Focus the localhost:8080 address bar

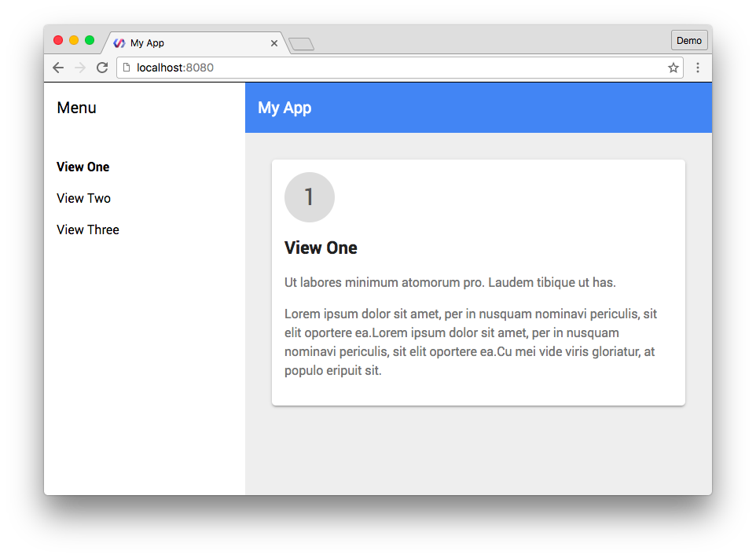tap(393, 68)
